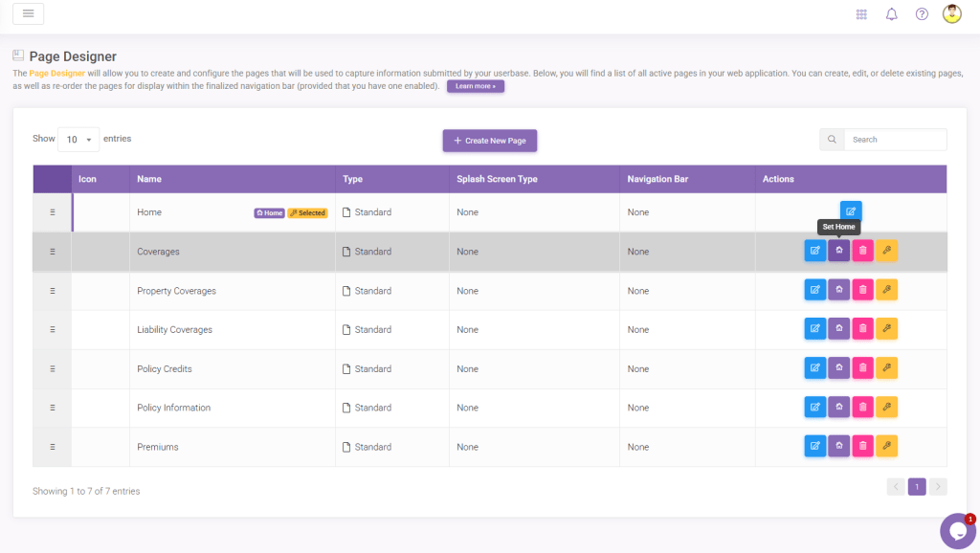The height and width of the screenshot is (553, 980).
Task: Open the notifications bell
Action: coord(891,14)
